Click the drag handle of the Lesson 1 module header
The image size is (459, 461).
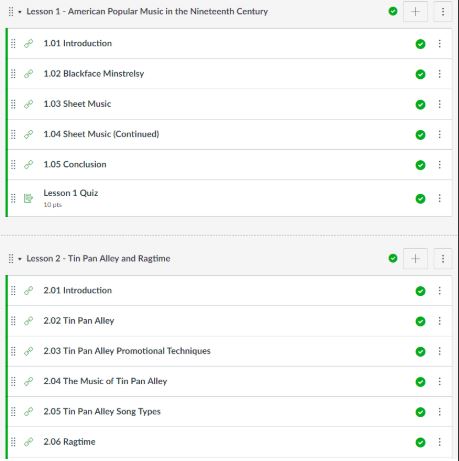coord(11,12)
